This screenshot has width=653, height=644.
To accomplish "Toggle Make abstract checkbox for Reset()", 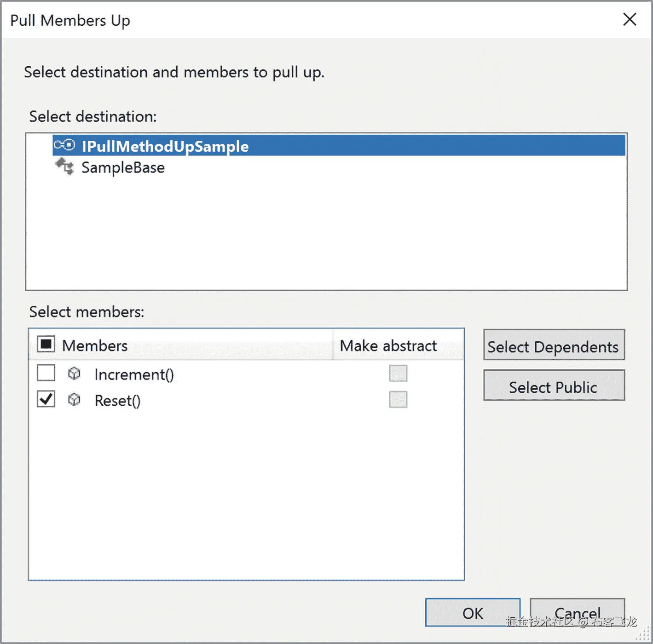I will click(398, 399).
